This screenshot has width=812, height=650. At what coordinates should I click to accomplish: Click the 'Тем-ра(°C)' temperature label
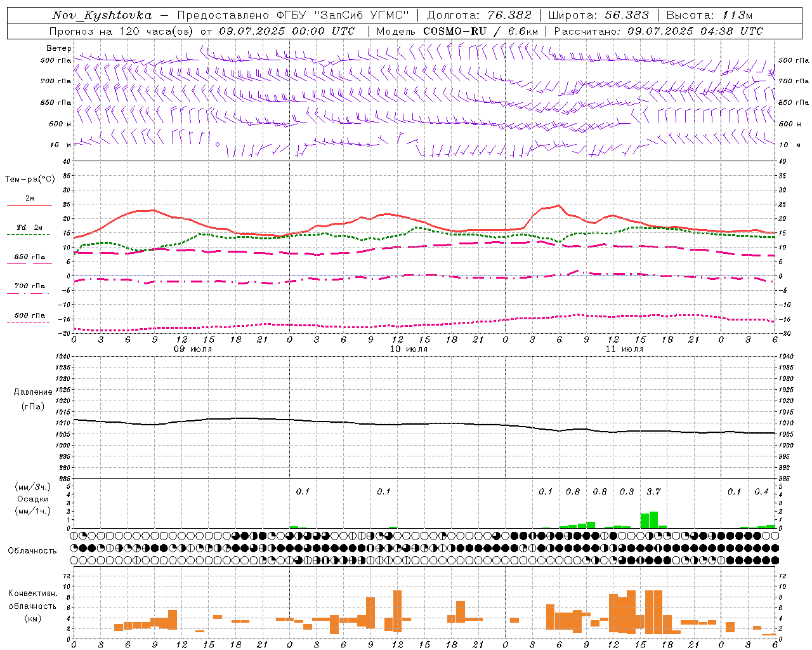coord(30,179)
